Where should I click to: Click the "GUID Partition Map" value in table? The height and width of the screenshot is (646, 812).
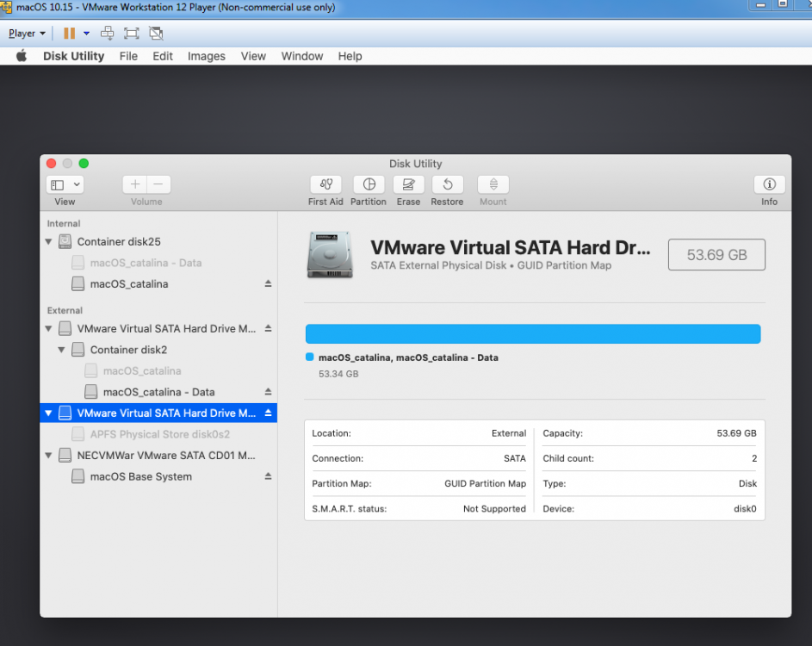(x=486, y=483)
